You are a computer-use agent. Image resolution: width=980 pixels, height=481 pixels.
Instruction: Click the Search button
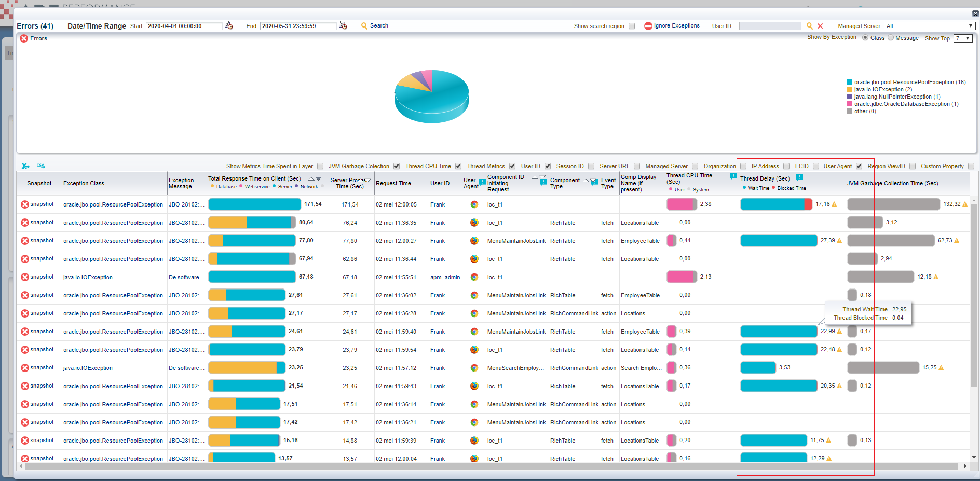tap(374, 25)
